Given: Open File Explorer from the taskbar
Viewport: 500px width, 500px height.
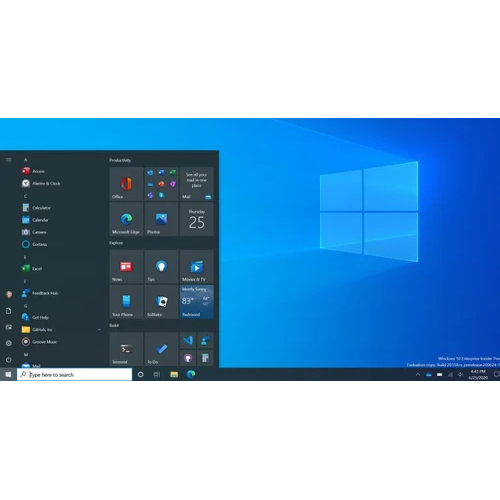Looking at the screenshot, I should coord(174,374).
